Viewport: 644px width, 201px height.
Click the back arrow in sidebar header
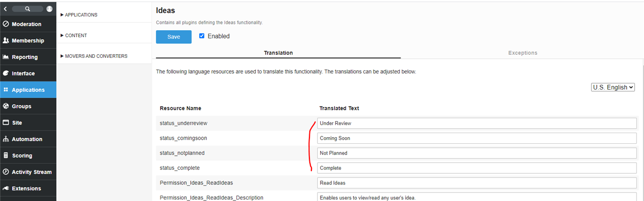tap(5, 9)
